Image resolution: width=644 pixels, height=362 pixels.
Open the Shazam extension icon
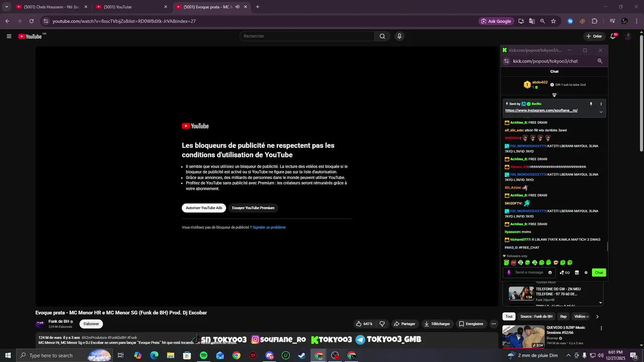tap(570, 21)
